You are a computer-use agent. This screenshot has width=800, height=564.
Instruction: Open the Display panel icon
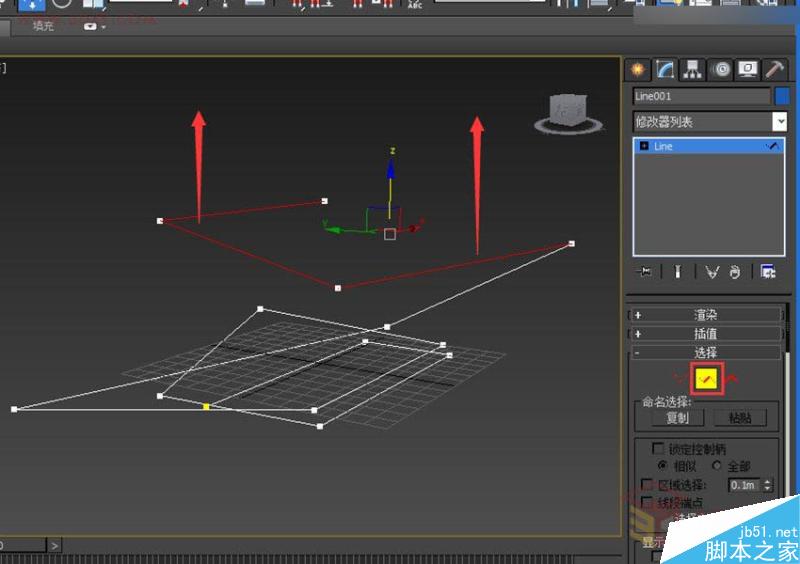[x=747, y=70]
